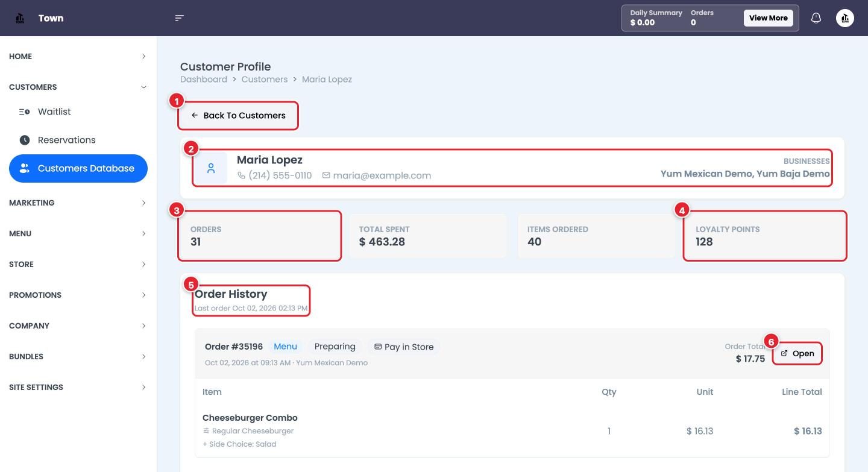Screen dimensions: 868x472
Task: Open notifications bell icon
Action: point(816,18)
